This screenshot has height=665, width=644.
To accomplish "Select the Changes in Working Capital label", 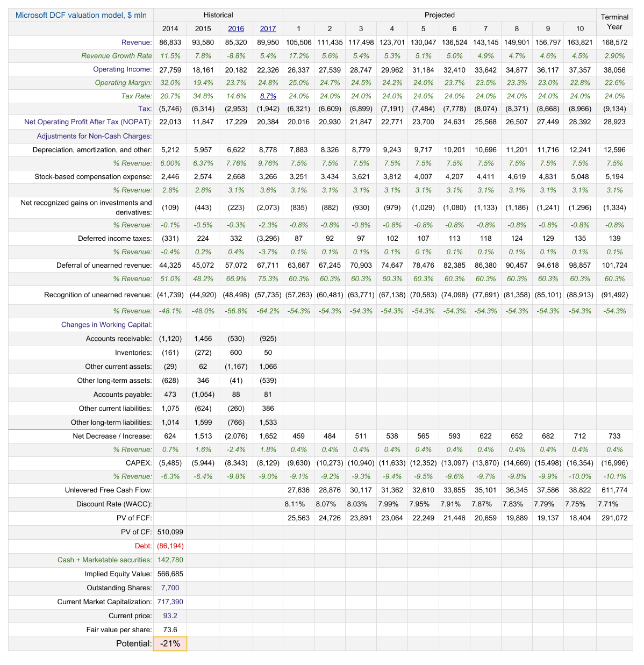I will 106,325.
